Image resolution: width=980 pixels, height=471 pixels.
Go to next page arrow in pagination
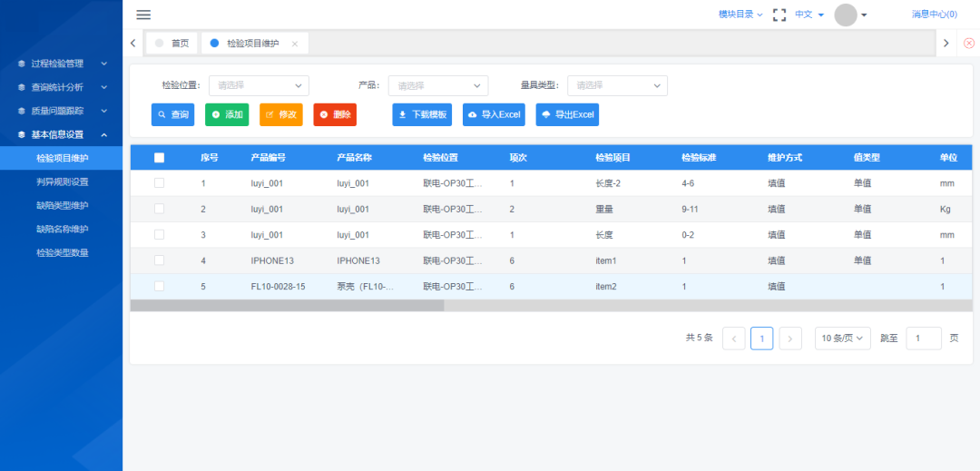(x=790, y=339)
